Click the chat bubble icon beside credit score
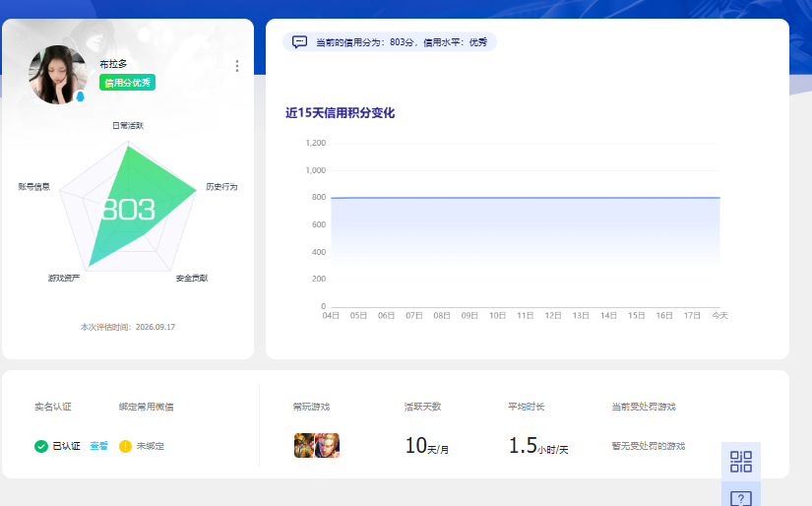 pos(299,42)
